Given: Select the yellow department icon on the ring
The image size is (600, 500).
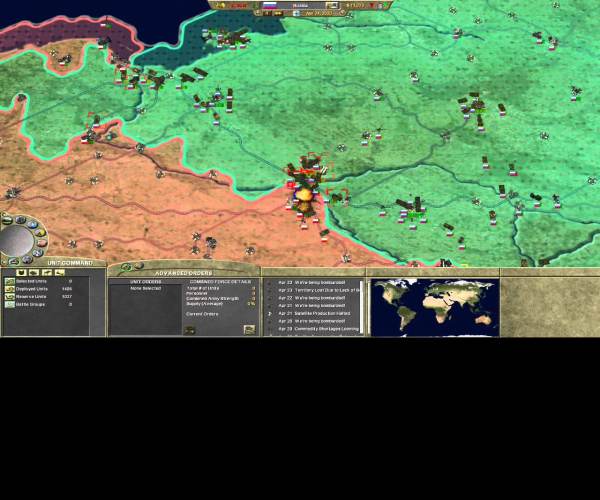Looking at the screenshot, I should click(x=41, y=232).
